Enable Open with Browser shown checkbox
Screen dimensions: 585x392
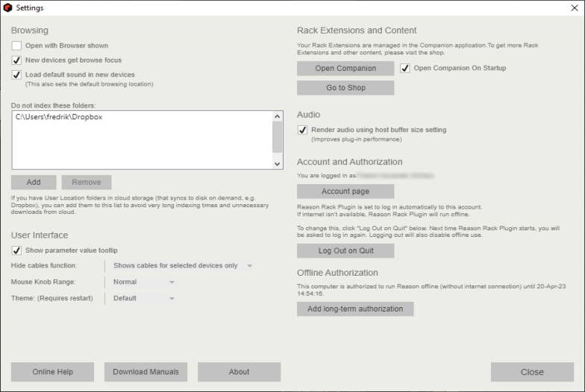[x=16, y=45]
